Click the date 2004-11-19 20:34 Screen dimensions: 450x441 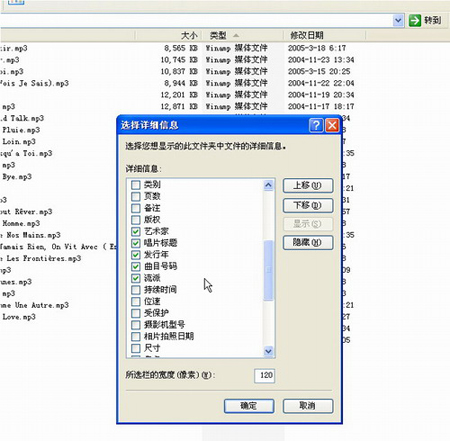tap(321, 95)
